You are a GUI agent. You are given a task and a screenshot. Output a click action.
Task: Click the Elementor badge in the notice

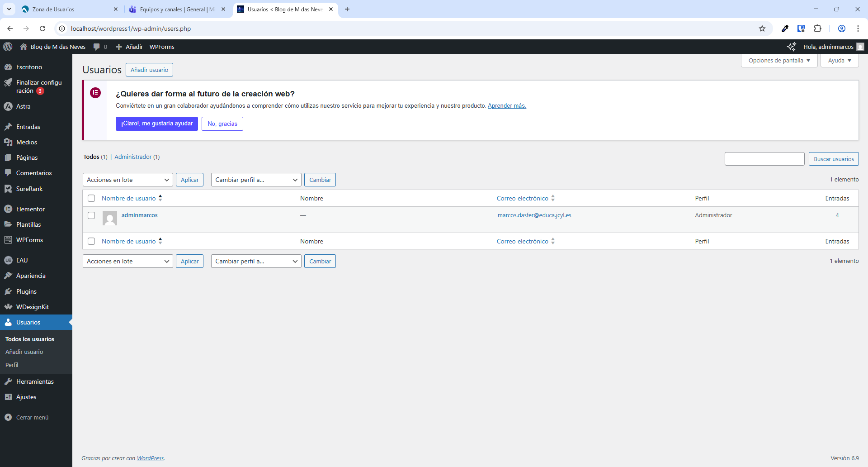coord(95,93)
